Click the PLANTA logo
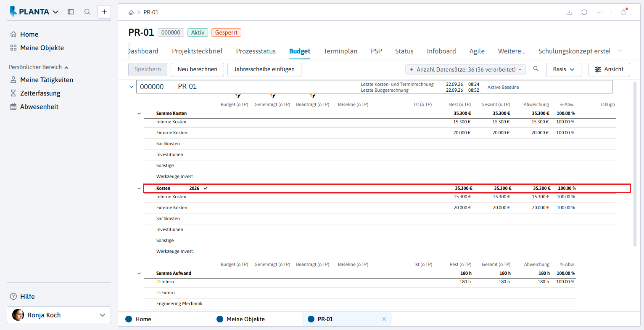Image resolution: width=644 pixels, height=330 pixels. pyautogui.click(x=29, y=12)
